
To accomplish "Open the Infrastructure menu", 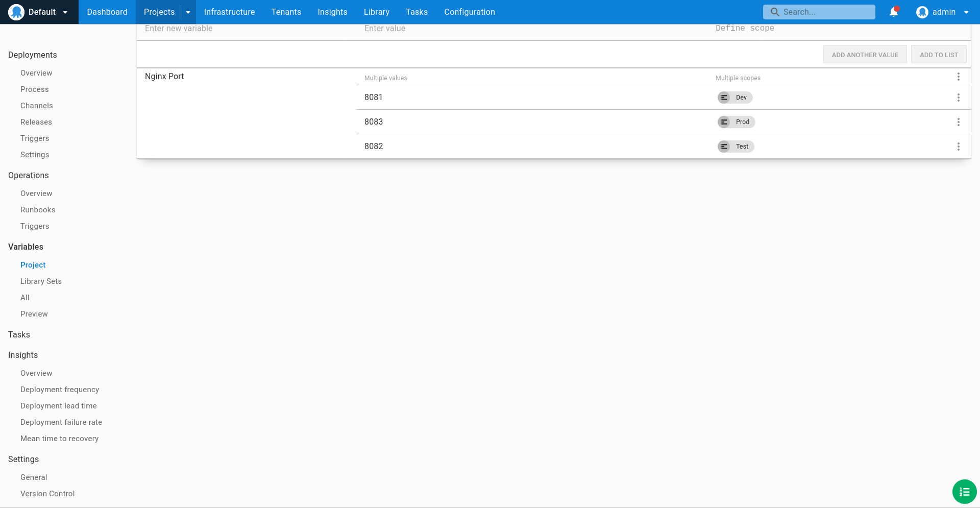I will click(x=229, y=12).
